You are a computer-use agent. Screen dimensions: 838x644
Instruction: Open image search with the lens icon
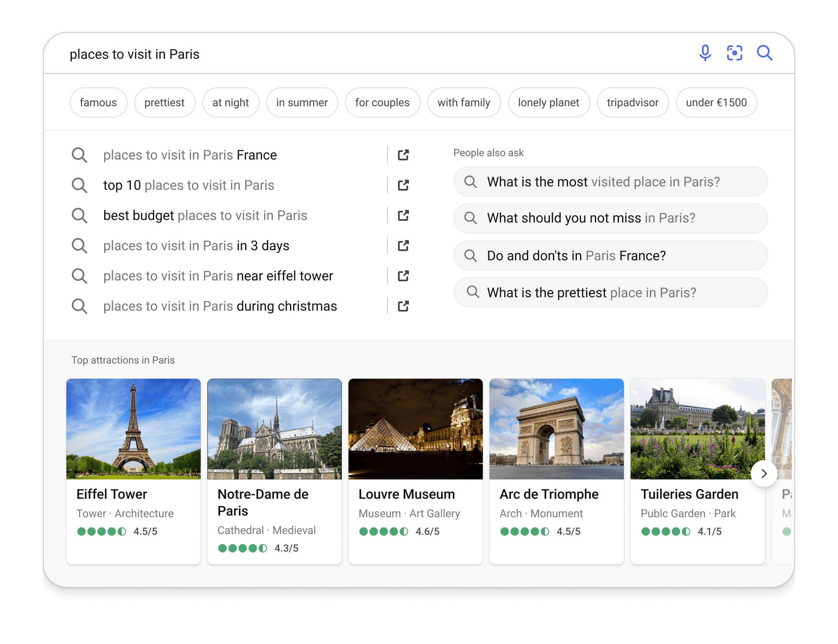pyautogui.click(x=734, y=53)
